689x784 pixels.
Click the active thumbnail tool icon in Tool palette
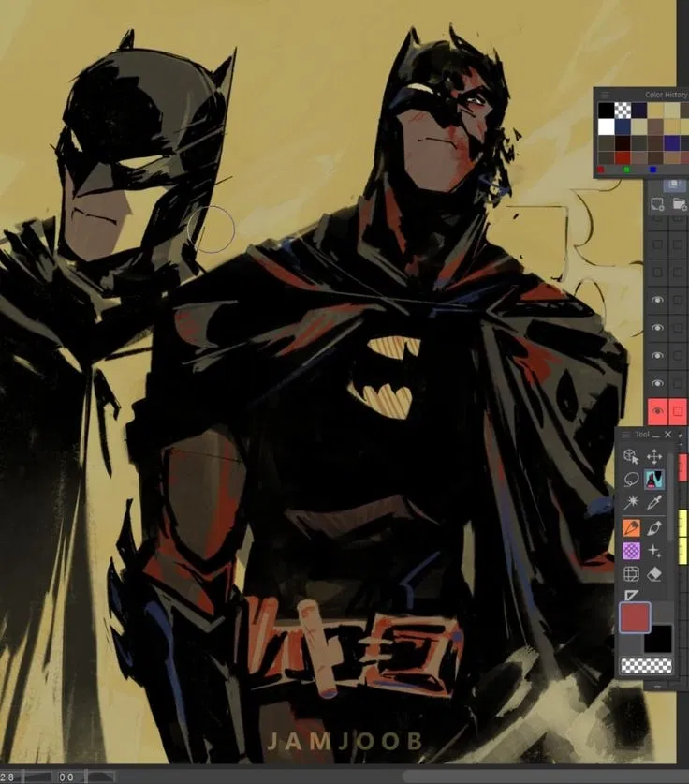coord(654,479)
